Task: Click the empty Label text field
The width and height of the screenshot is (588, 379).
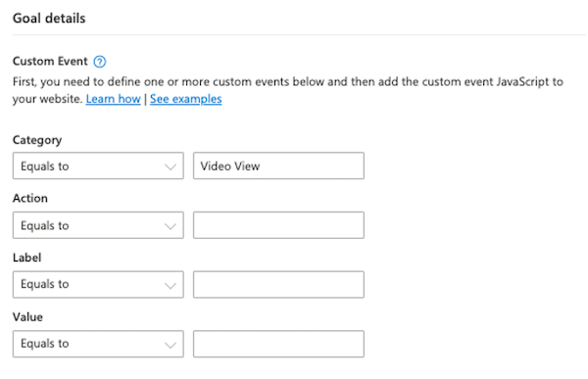Action: click(278, 285)
